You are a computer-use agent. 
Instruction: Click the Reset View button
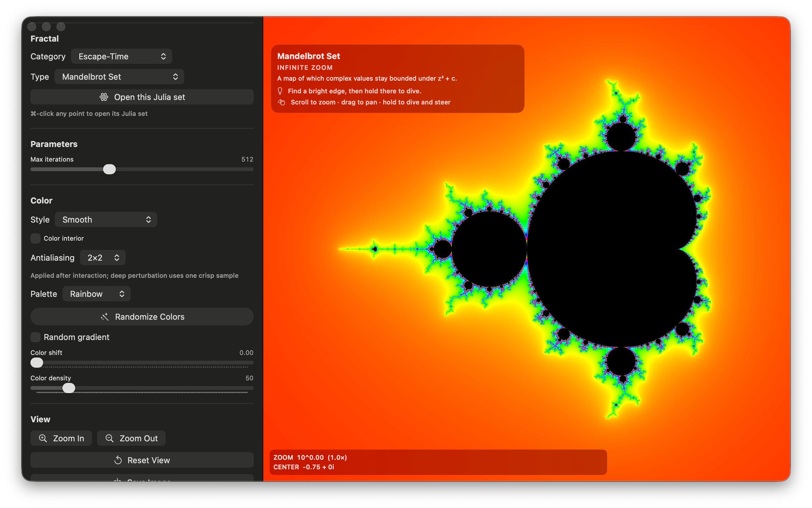click(x=142, y=460)
